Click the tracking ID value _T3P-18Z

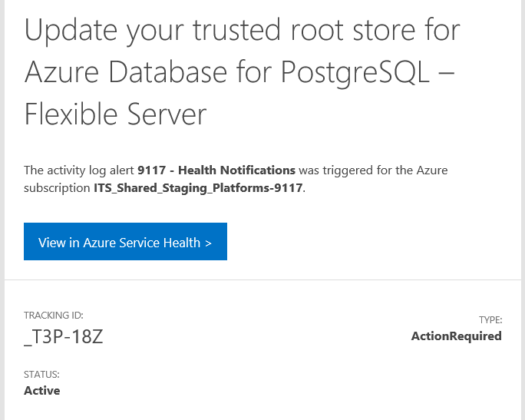(x=63, y=336)
